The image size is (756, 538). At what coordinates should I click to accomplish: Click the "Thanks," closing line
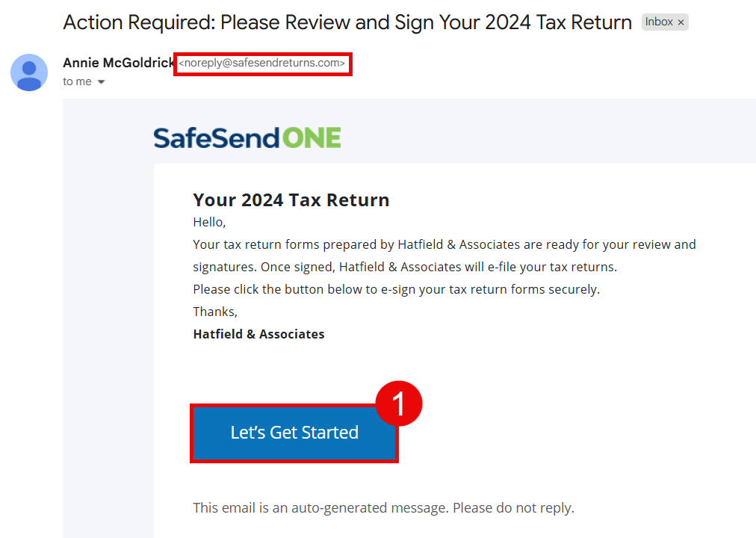click(215, 312)
